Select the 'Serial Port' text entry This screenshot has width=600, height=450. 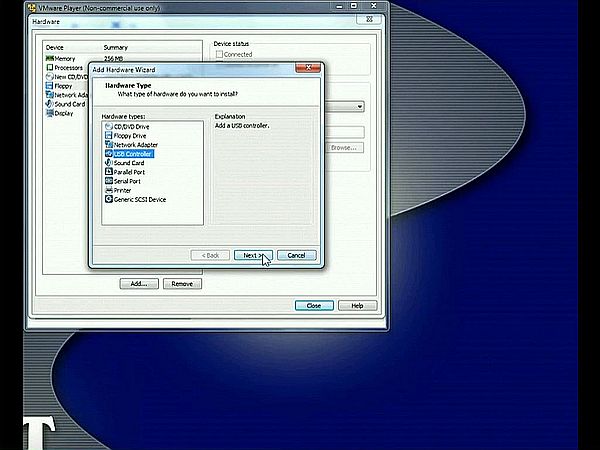click(127, 181)
